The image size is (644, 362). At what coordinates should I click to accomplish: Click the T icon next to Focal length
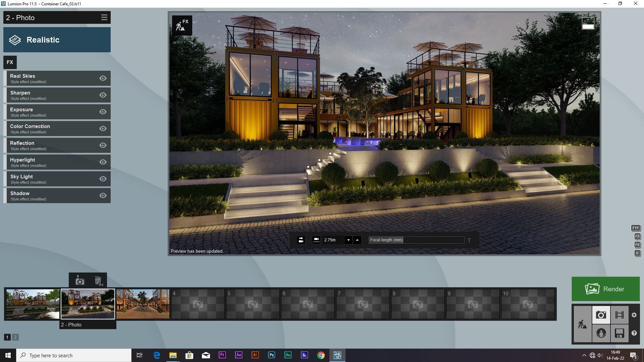click(469, 240)
